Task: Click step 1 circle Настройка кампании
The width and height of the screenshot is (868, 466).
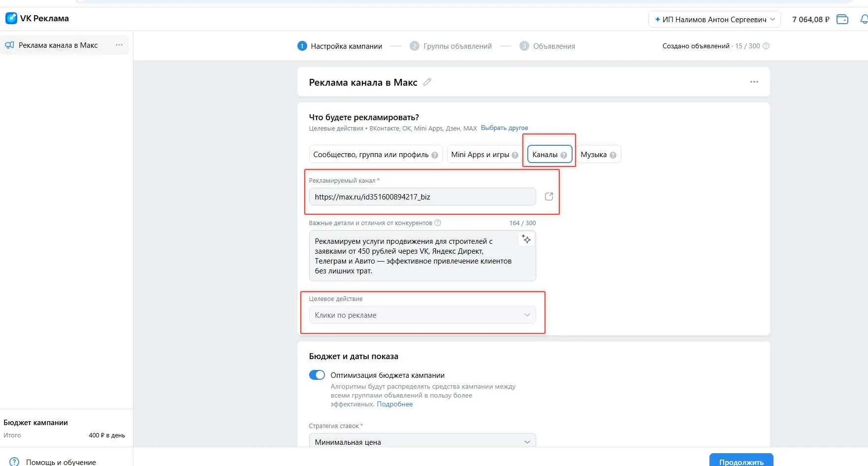Action: tap(302, 46)
